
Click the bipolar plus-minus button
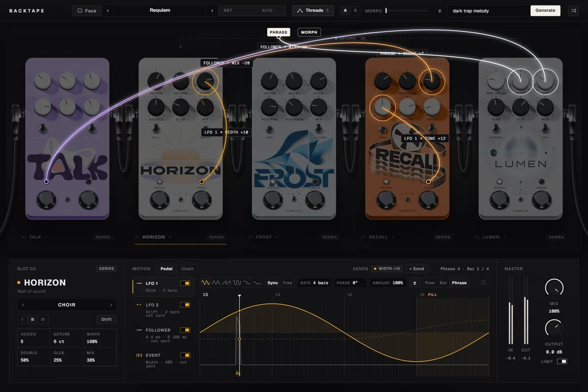coord(415,283)
